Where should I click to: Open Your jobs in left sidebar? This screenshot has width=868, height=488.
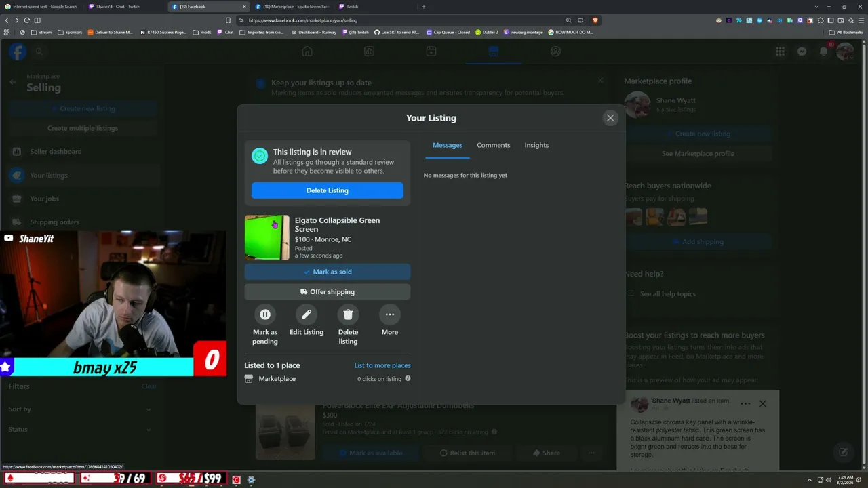[x=82, y=199]
